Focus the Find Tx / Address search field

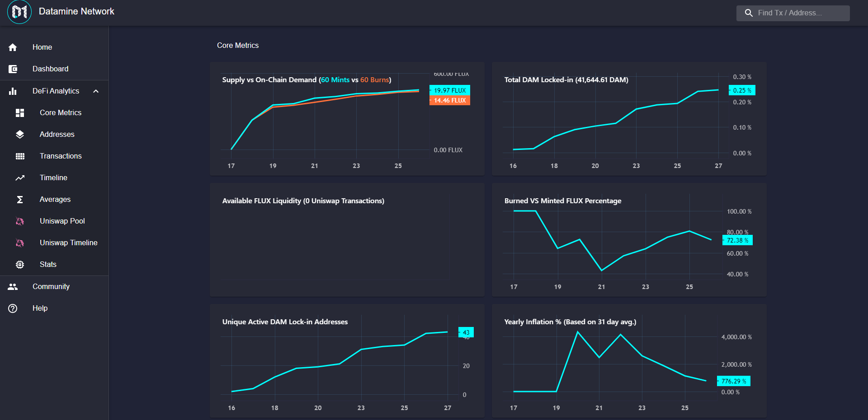pos(793,13)
